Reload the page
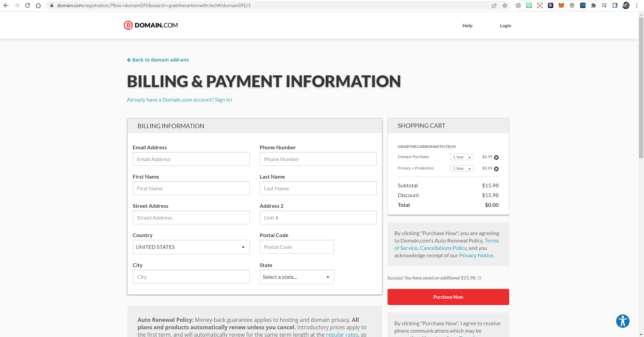The width and height of the screenshot is (644, 337). [28, 5]
